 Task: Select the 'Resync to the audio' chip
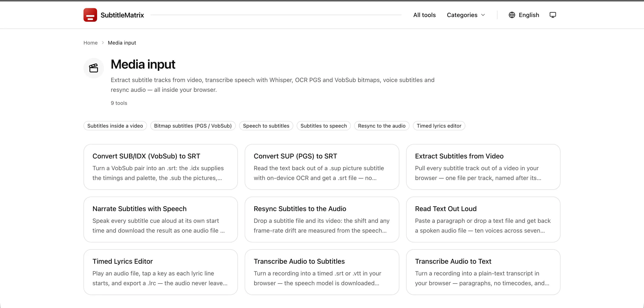point(381,126)
